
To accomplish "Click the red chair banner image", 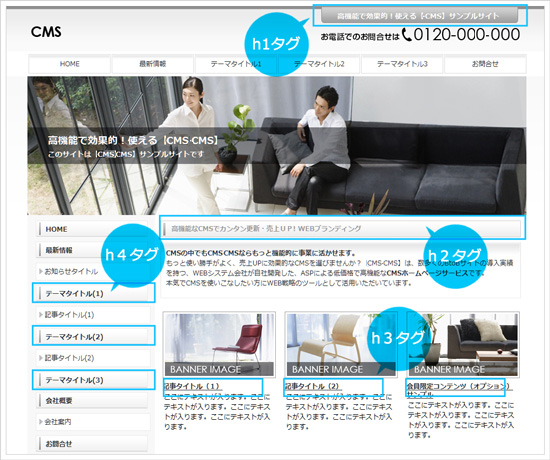I will pos(219,345).
